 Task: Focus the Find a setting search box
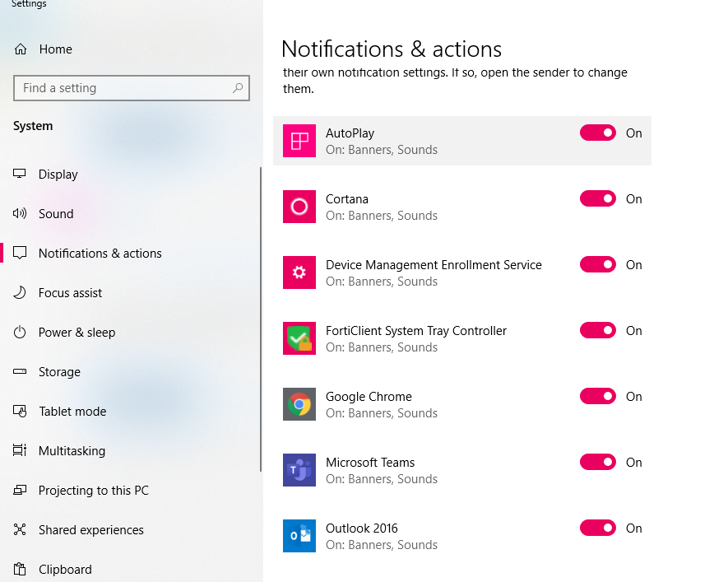(132, 88)
